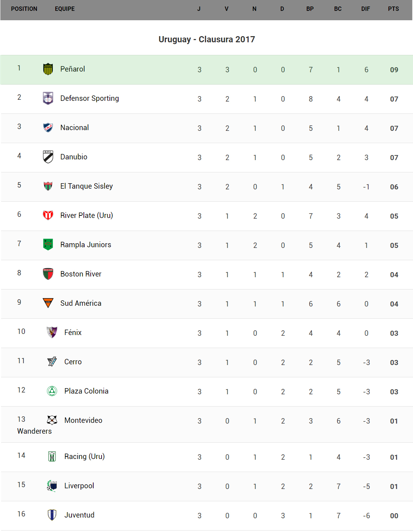
Task: Open the El Tanque Sisley team link
Action: [x=86, y=186]
